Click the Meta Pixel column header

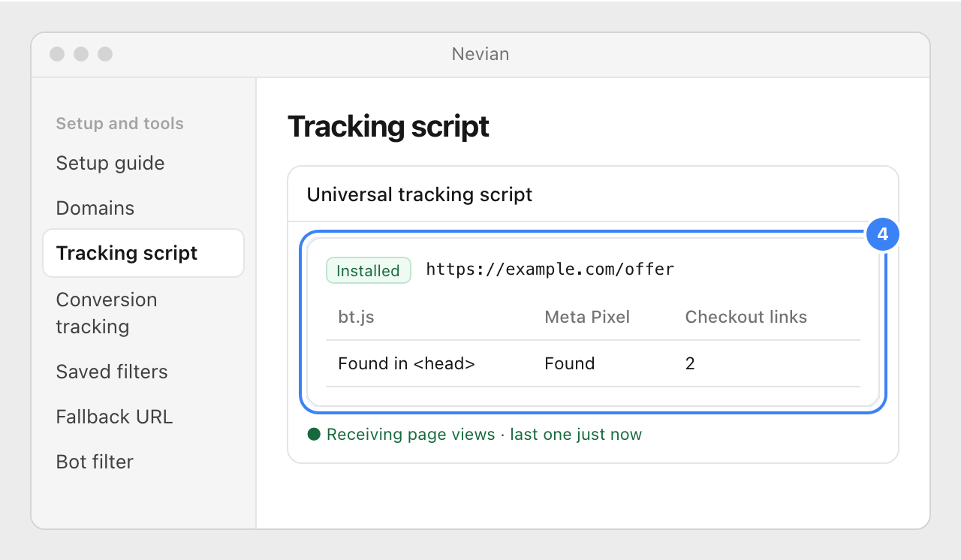[x=587, y=317]
